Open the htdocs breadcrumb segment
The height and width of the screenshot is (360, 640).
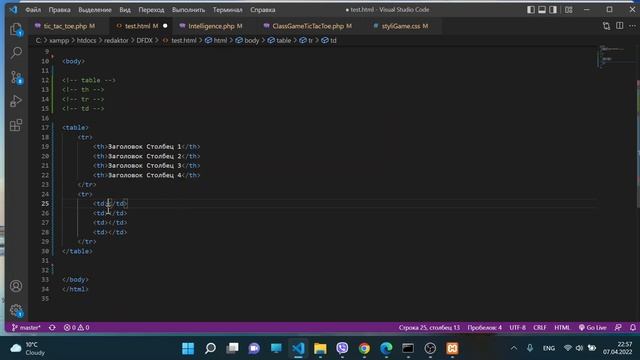tap(87, 40)
